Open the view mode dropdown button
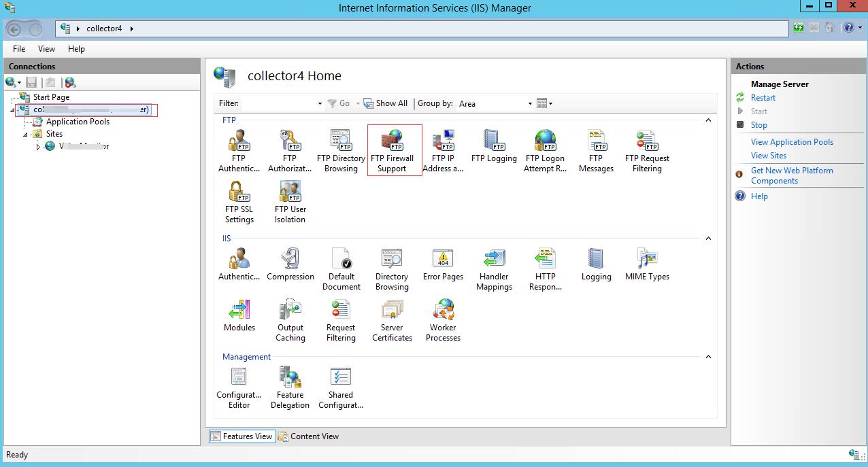This screenshot has width=868, height=467. coord(544,103)
